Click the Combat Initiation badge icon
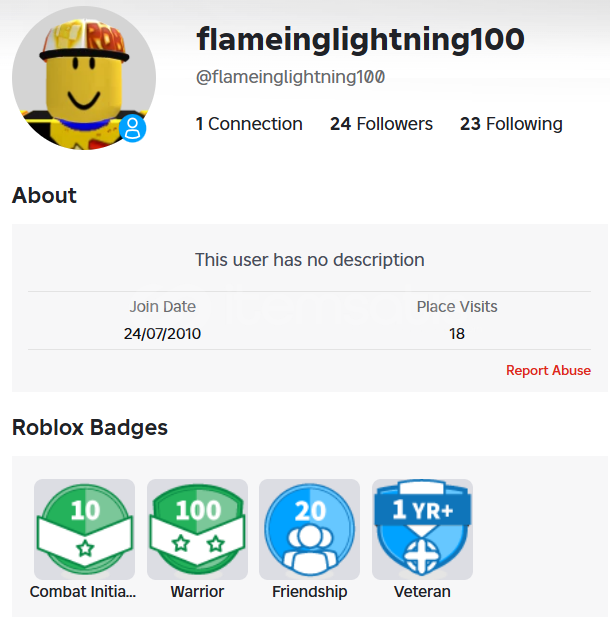This screenshot has width=610, height=617. 84,529
